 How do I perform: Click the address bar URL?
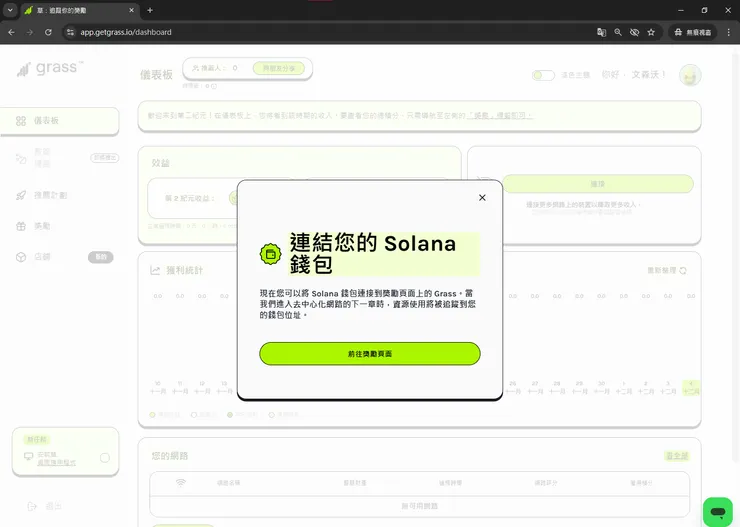126,32
